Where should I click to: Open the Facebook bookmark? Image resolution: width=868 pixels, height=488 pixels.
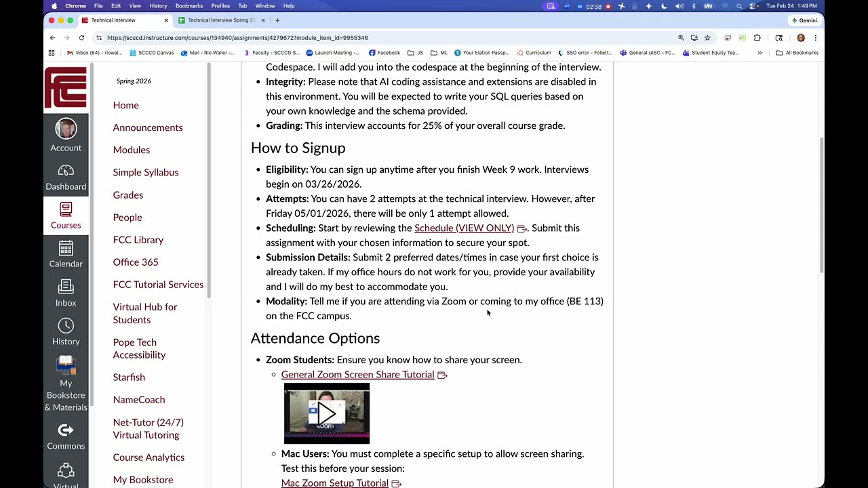(x=384, y=53)
